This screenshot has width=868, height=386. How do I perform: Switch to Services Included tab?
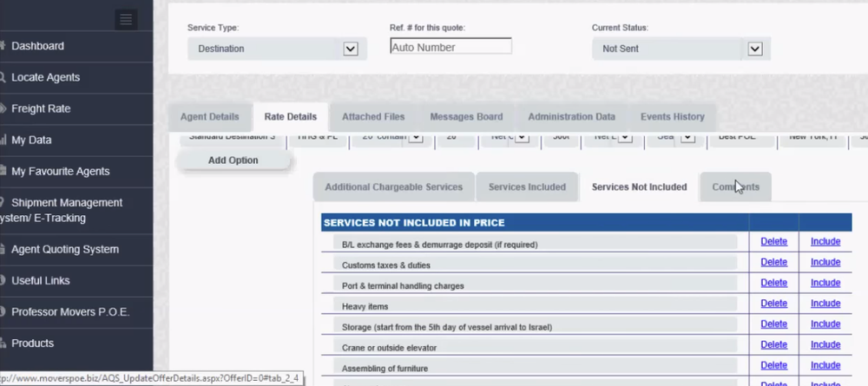tap(527, 186)
